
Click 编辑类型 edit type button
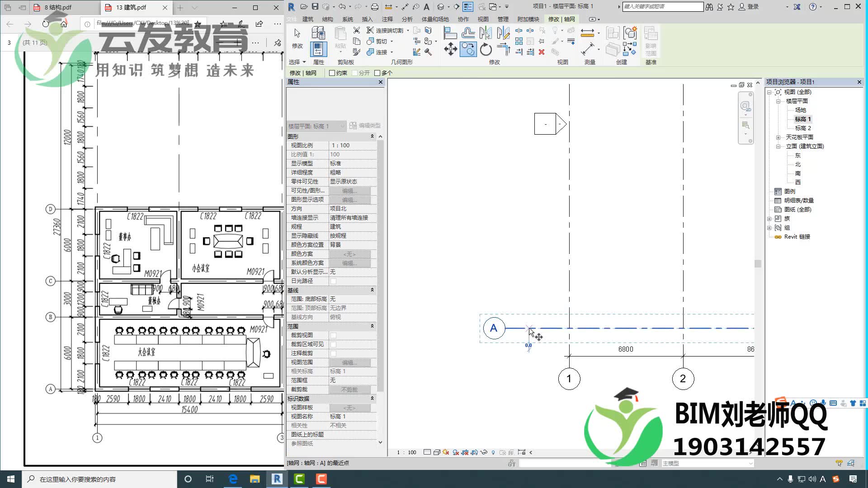pos(365,126)
